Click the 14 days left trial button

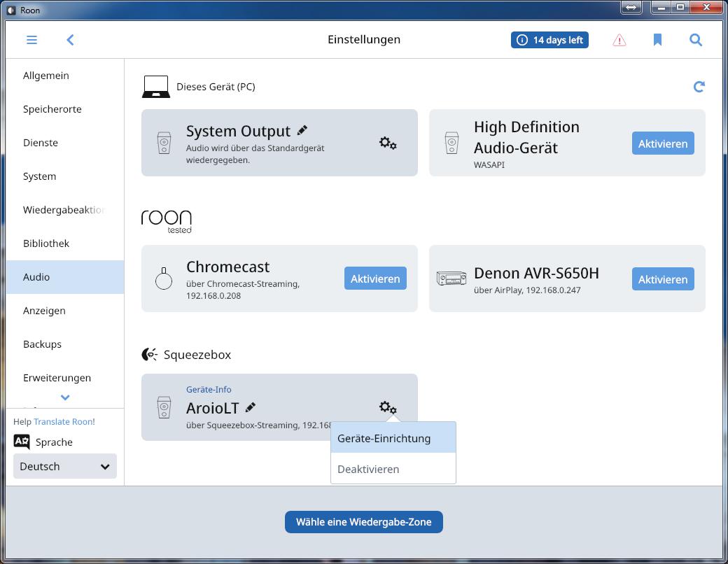click(x=549, y=40)
